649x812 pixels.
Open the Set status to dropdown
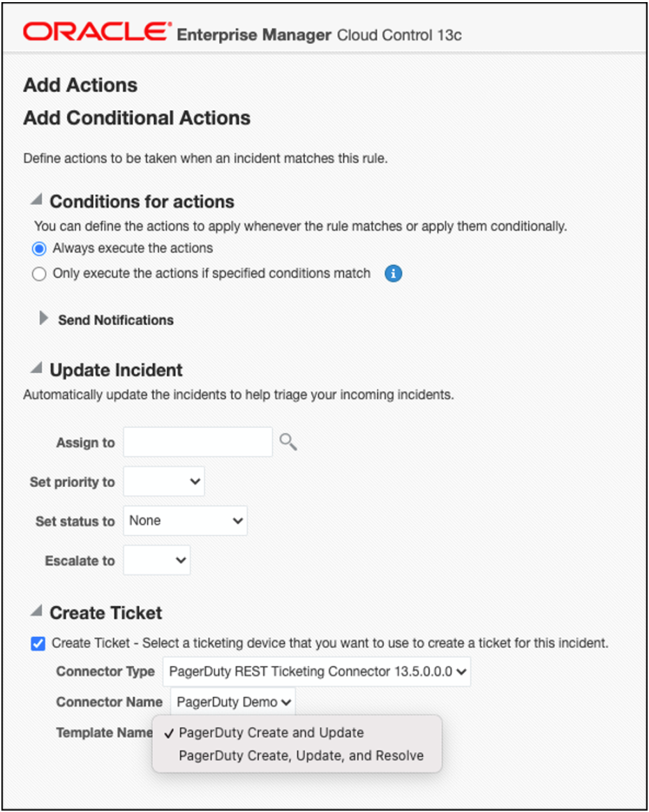pos(185,521)
